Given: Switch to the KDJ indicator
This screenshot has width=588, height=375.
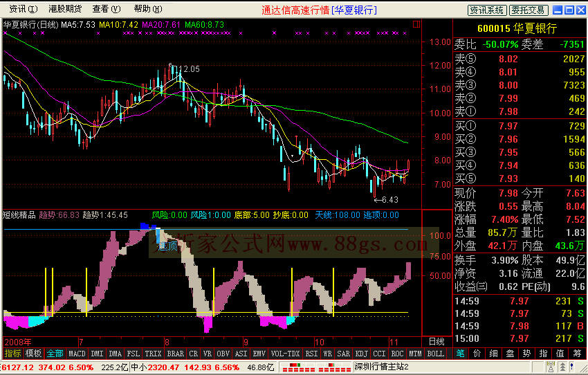Looking at the screenshot, I should tap(362, 354).
